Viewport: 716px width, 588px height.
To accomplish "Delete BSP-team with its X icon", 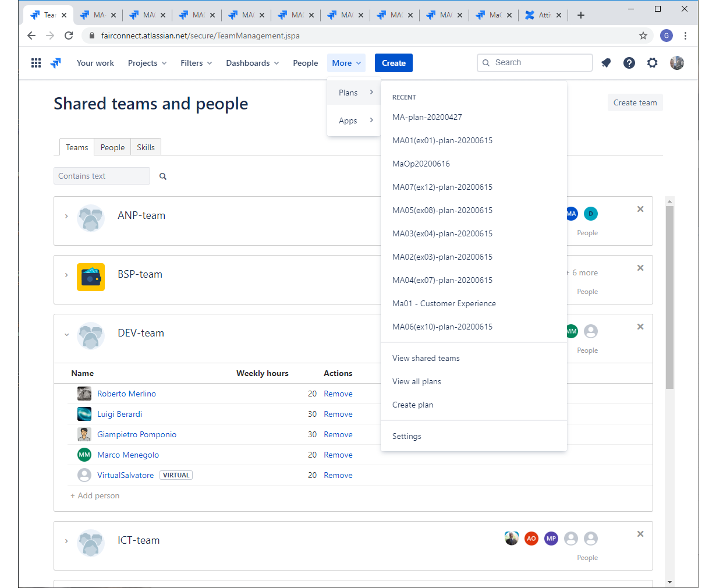I will point(640,268).
